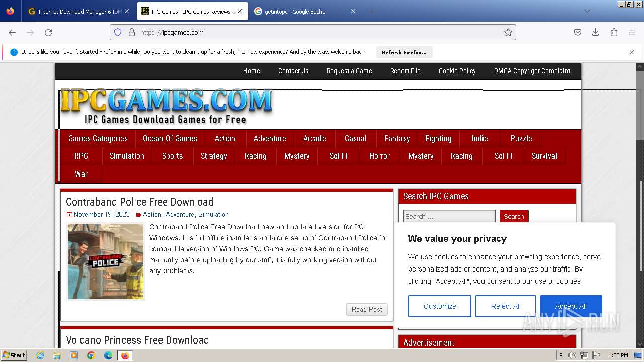Browse the Sports category
Image resolution: width=644 pixels, height=362 pixels.
(x=172, y=156)
